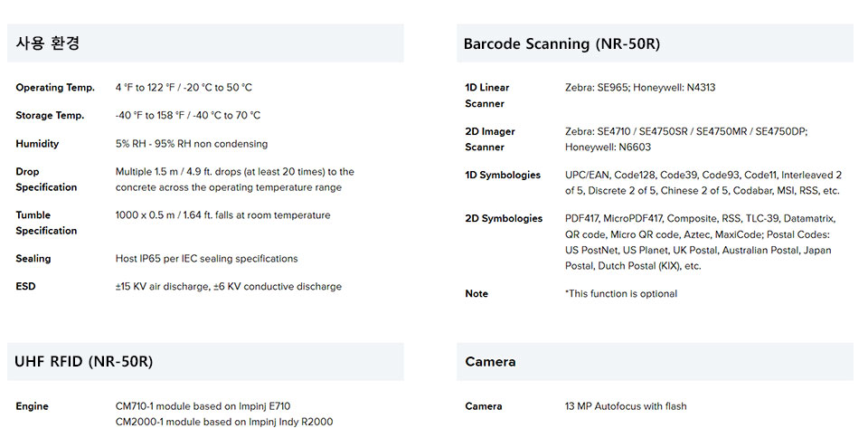Click the 'This function is optional' note
868x438 pixels.
click(x=621, y=293)
